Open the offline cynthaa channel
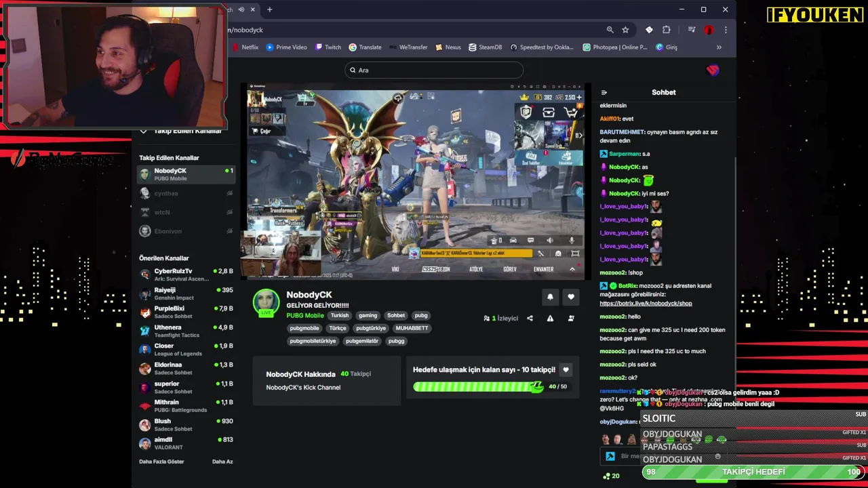Viewport: 868px width, 488px height. click(x=186, y=194)
